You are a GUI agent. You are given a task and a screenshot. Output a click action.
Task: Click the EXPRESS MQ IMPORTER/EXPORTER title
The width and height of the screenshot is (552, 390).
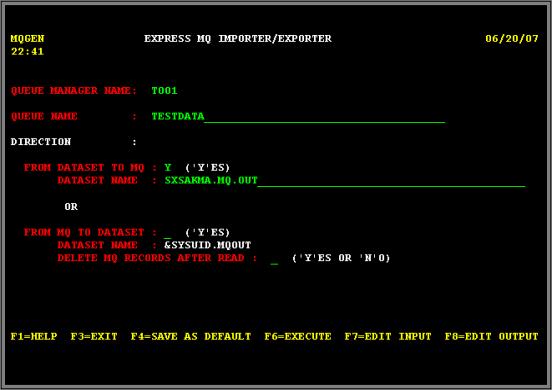238,39
